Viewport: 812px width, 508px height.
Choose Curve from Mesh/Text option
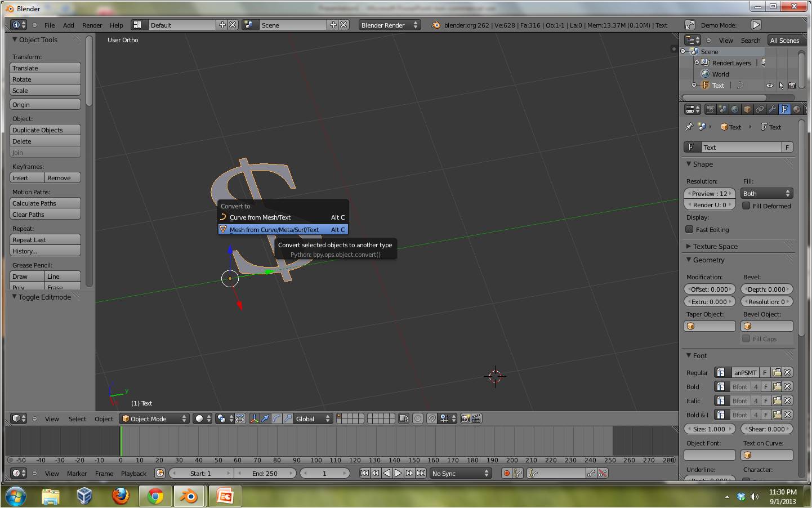click(283, 217)
